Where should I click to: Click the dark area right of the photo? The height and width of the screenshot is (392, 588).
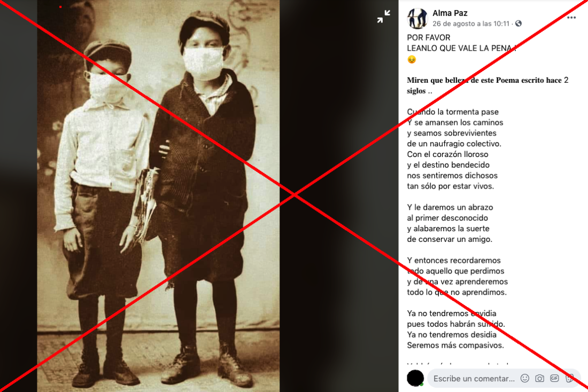(339, 196)
